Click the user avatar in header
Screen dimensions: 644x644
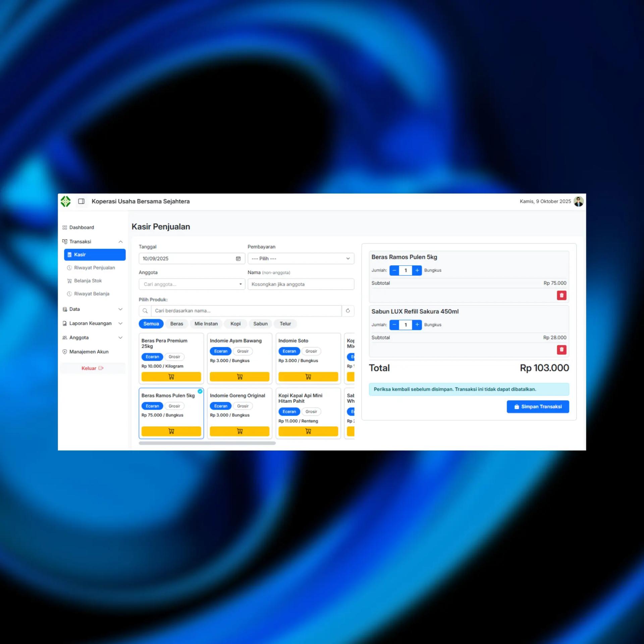pyautogui.click(x=578, y=201)
